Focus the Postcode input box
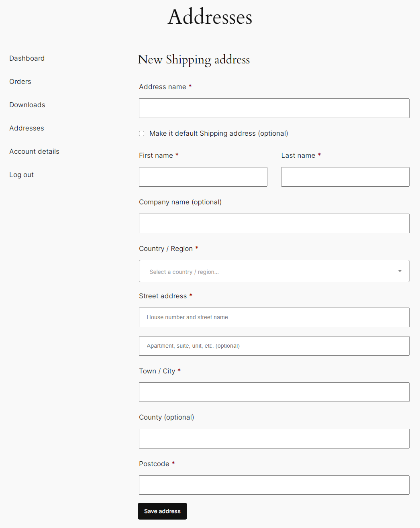420x528 pixels. tap(274, 485)
